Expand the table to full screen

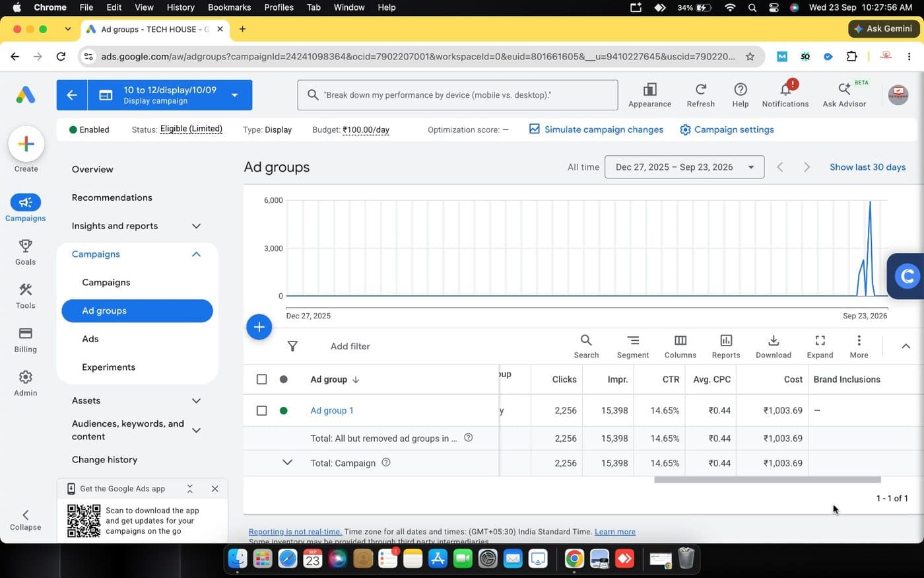point(820,346)
